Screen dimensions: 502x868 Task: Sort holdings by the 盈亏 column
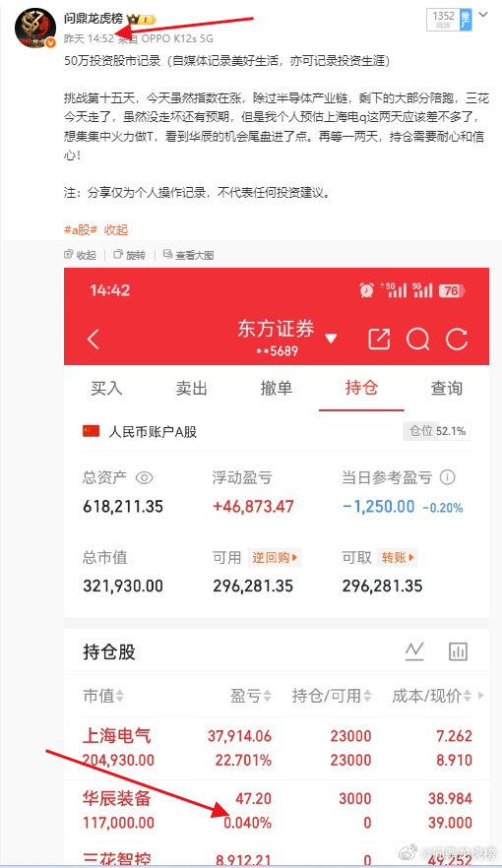point(251,696)
